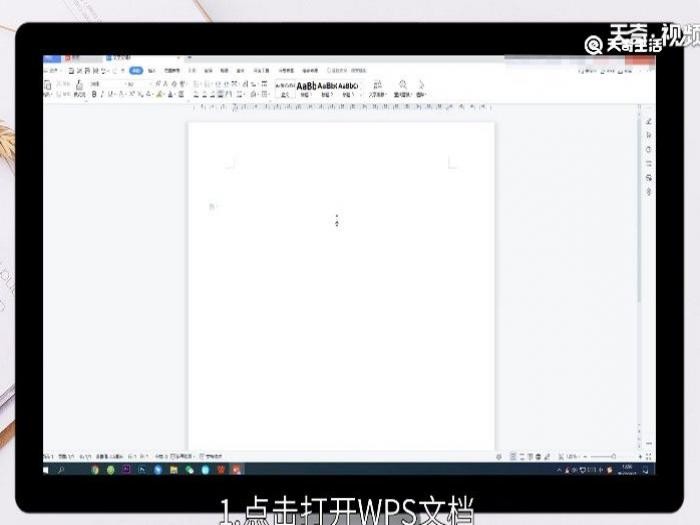The width and height of the screenshot is (700, 525).
Task: Click the top icon in right side pane
Action: pos(649,121)
